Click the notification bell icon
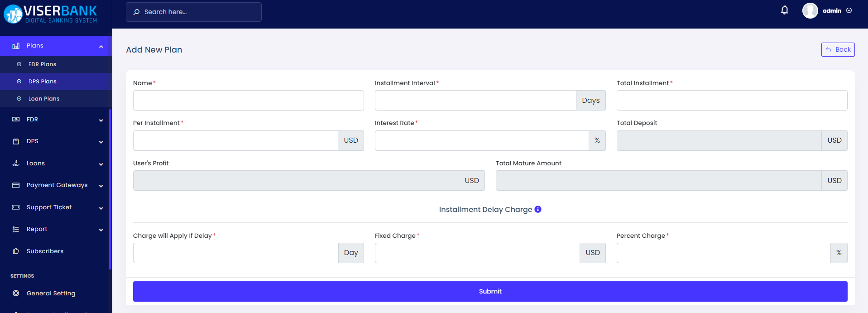This screenshot has width=868, height=313. pyautogui.click(x=784, y=10)
